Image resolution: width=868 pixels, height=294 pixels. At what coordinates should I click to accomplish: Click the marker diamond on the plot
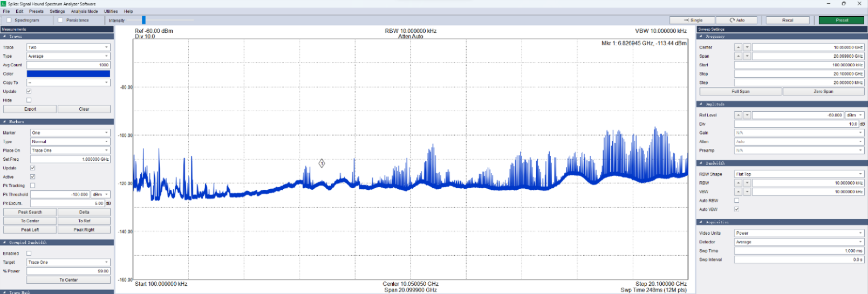coord(322,163)
